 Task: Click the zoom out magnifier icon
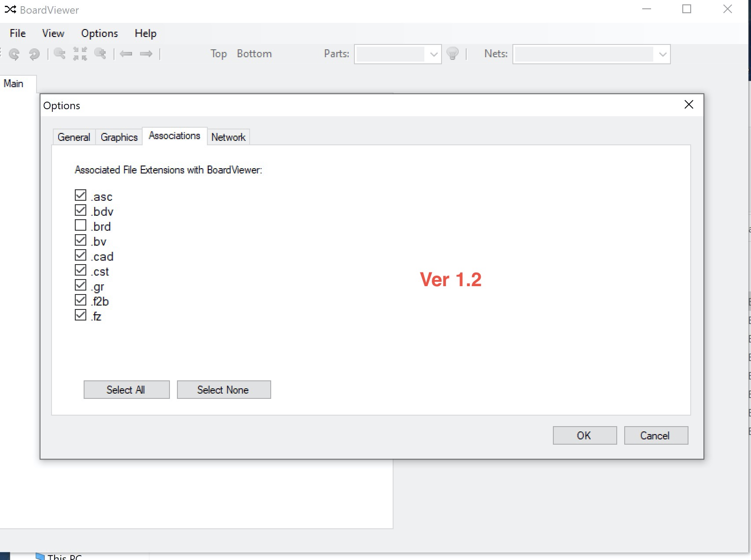(x=59, y=54)
